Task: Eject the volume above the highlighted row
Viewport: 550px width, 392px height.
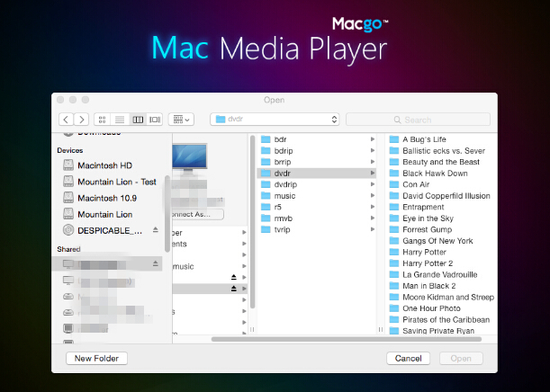Action: 234,277
